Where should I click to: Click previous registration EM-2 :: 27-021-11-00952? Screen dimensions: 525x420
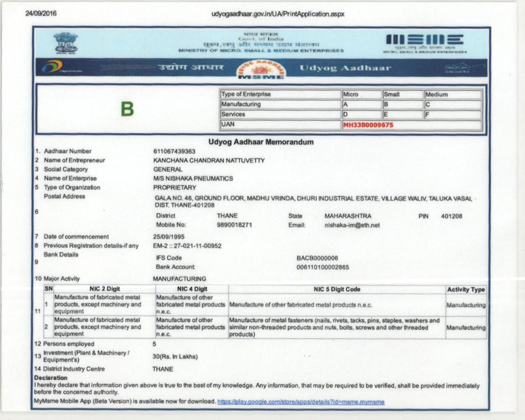[187, 246]
